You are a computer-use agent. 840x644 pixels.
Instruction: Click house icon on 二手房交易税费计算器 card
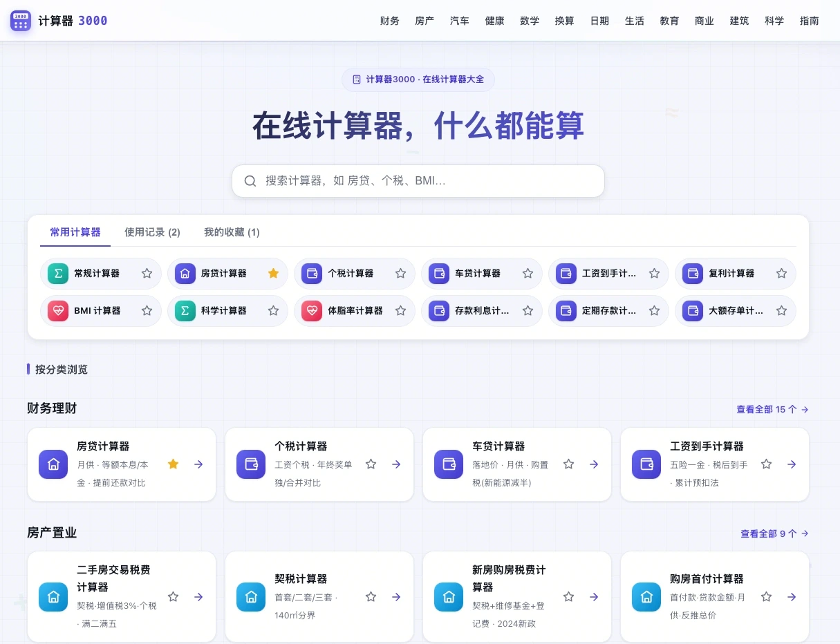[x=53, y=597]
